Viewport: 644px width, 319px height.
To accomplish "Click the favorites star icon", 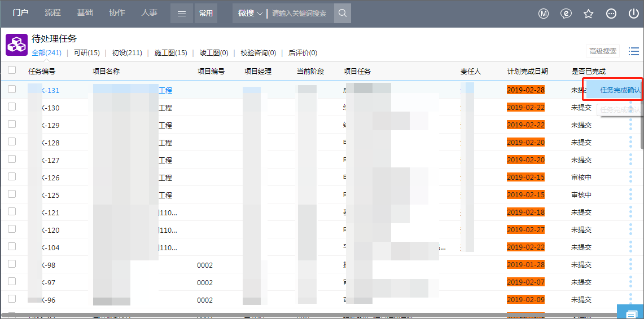I will [x=589, y=14].
